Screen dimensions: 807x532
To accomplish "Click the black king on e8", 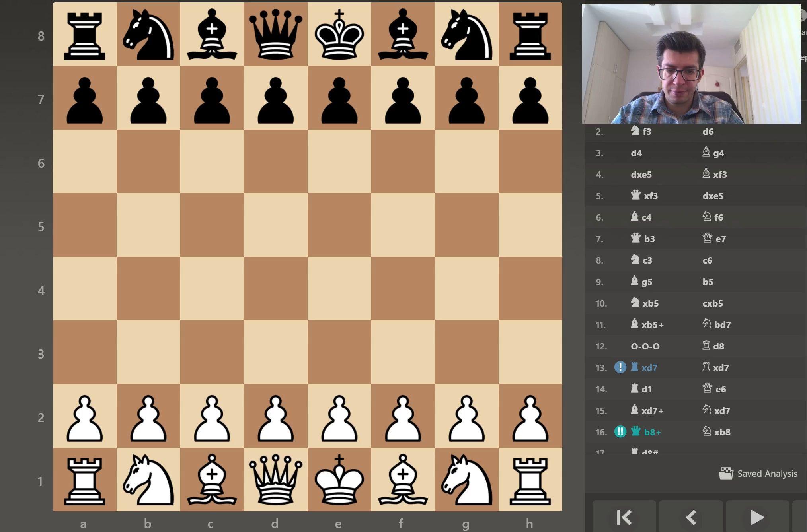I will pyautogui.click(x=339, y=34).
